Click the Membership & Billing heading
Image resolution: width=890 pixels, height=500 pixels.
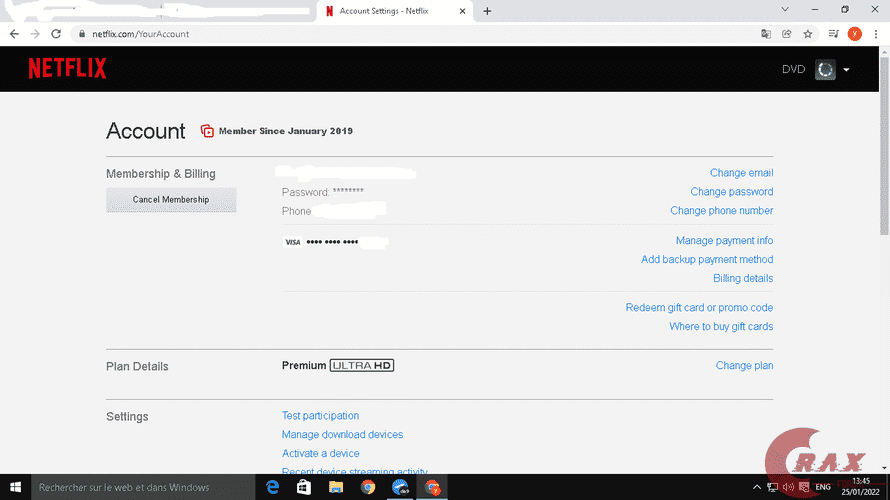pos(161,174)
